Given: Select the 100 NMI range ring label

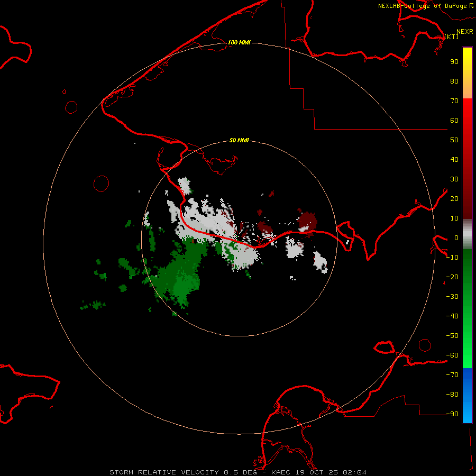Looking at the screenshot, I should coord(239,42).
